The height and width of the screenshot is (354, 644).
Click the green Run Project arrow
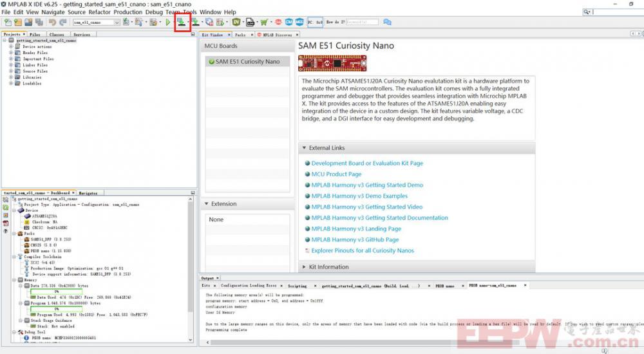point(168,22)
